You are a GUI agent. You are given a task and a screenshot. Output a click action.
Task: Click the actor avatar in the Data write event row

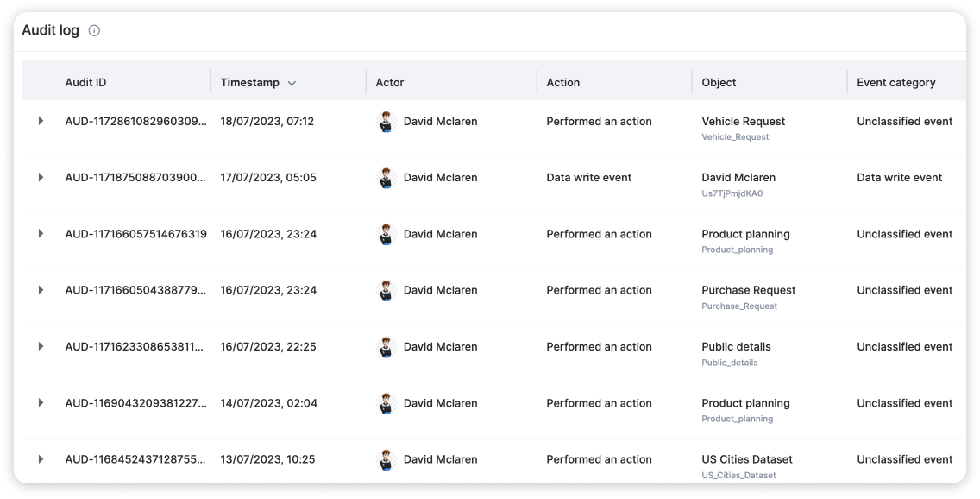tap(386, 178)
